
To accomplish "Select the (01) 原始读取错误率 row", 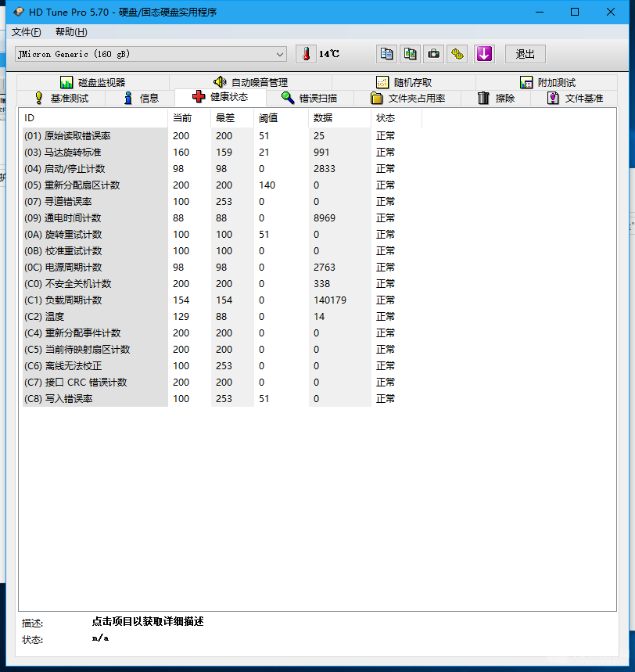I will point(222,136).
